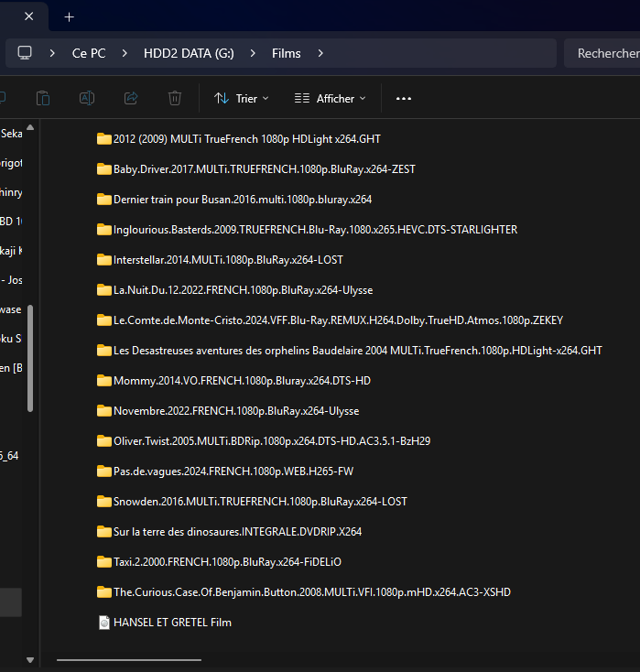Click folder icon of 2012 (2009) MULTi
The width and height of the screenshot is (640, 672).
[x=103, y=139]
